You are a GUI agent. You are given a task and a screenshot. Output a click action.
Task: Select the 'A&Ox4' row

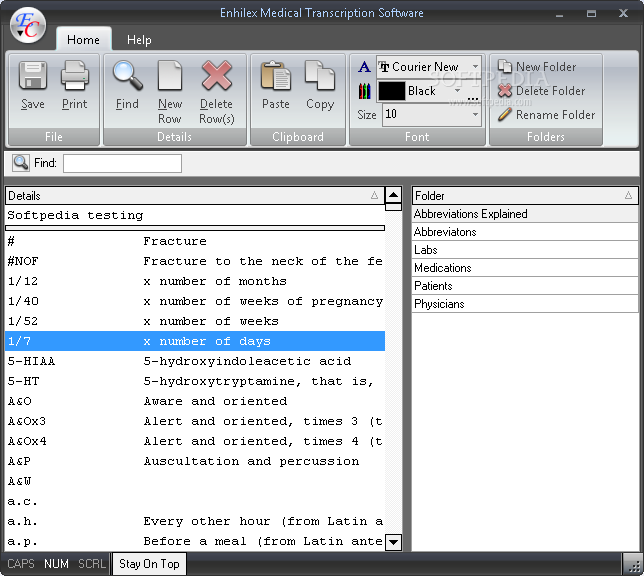[195, 441]
